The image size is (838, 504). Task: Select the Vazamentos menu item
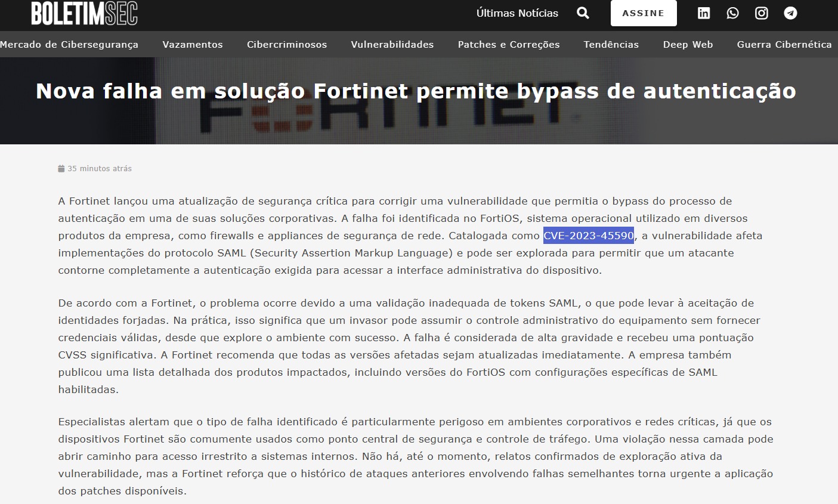coord(193,45)
